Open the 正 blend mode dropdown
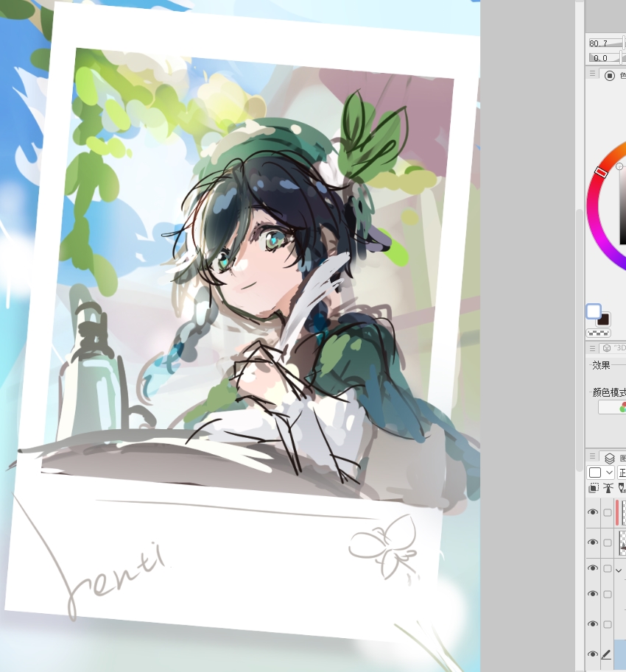Viewport: 626px width, 672px height. coord(622,473)
